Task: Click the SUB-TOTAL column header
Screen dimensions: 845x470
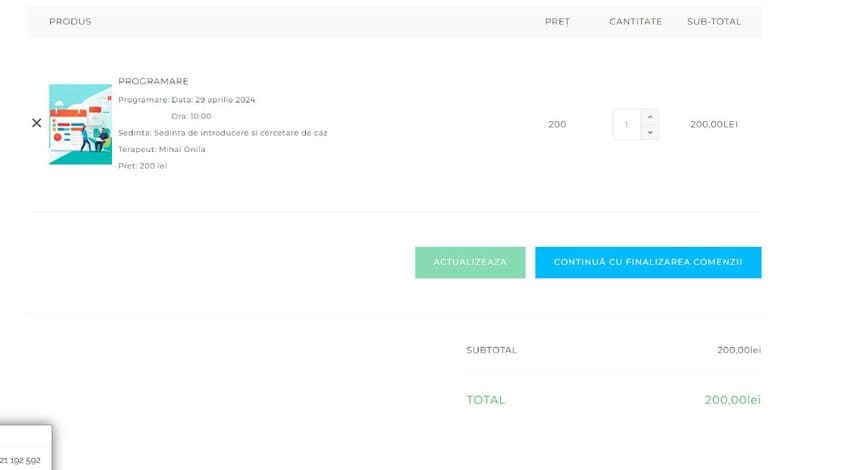Action: coord(713,21)
